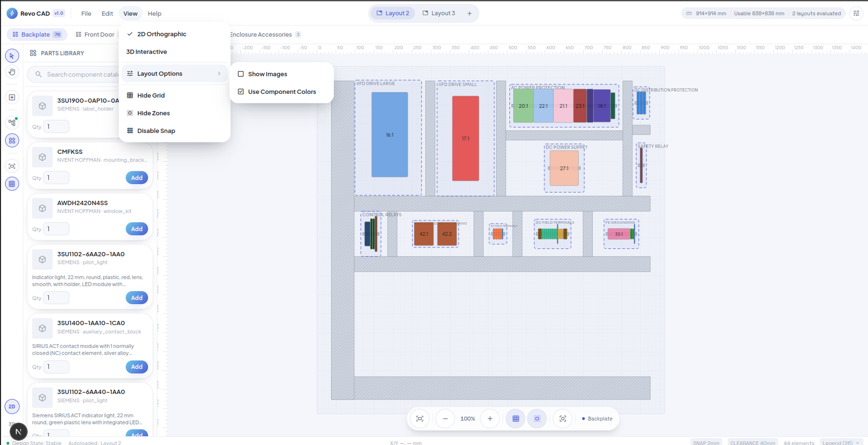Add the AWDH2420N4SS part

click(137, 229)
